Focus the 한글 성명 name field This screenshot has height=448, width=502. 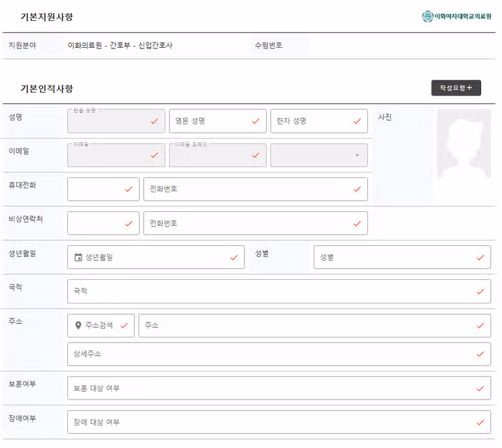[116, 121]
